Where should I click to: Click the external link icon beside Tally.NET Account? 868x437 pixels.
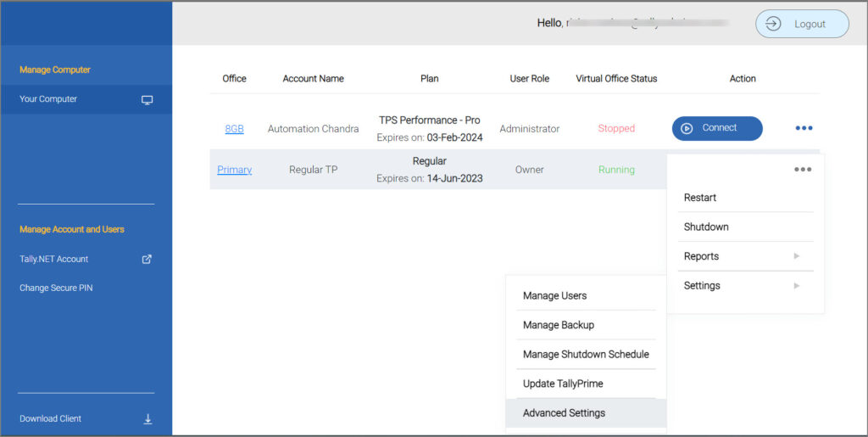(x=147, y=259)
